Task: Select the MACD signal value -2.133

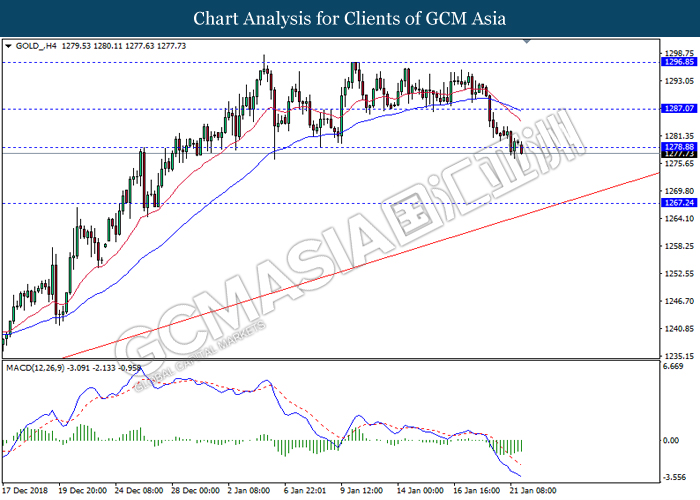Action: (x=106, y=368)
